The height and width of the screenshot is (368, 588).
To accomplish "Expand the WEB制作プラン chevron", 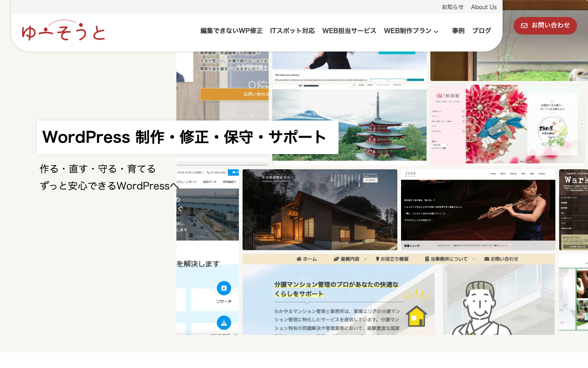I will coord(436,31).
